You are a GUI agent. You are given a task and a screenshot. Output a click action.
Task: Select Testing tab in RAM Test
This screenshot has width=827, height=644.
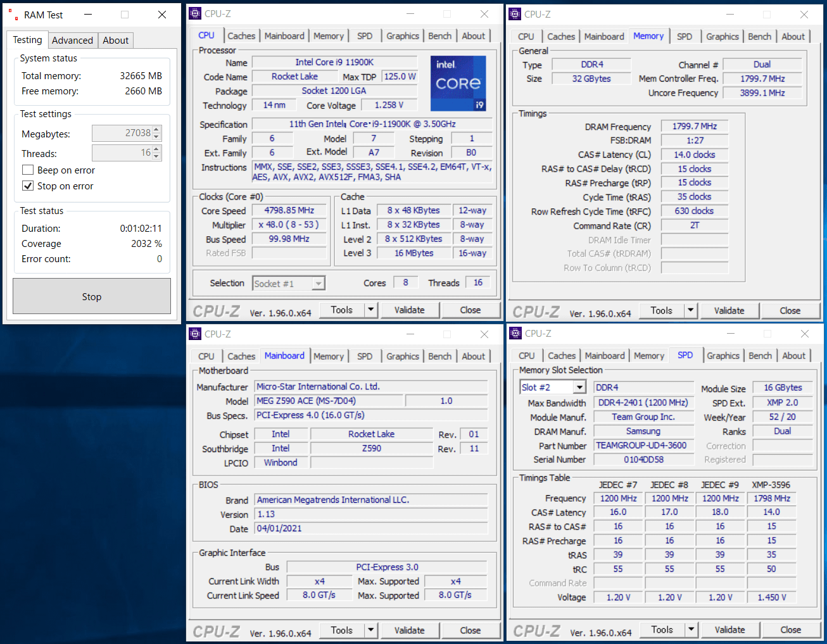pos(28,40)
